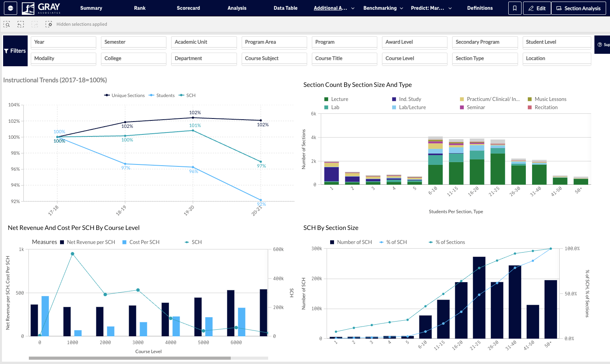Viewport: 610px width, 364px height.
Task: Click the Support help question-mark icon
Action: click(600, 45)
